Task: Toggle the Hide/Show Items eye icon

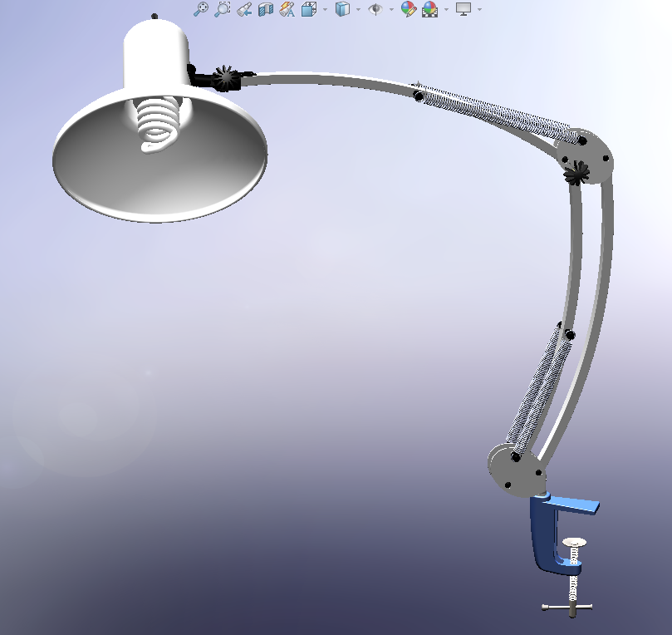Action: (375, 9)
